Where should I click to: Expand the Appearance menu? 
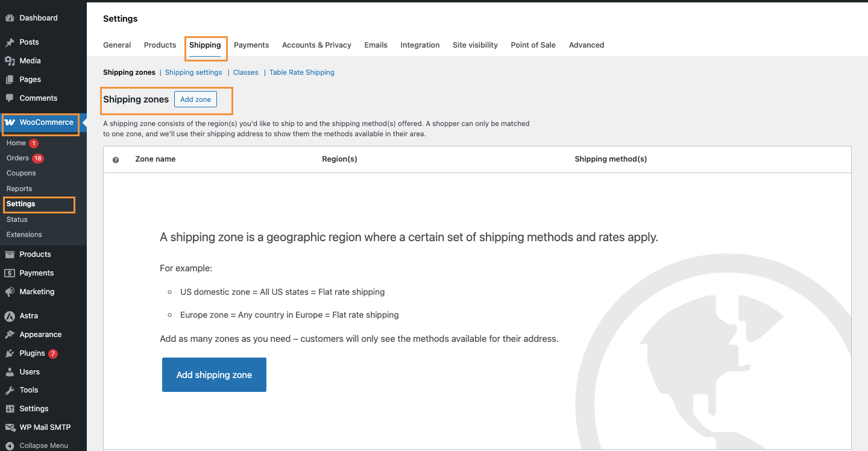[40, 335]
